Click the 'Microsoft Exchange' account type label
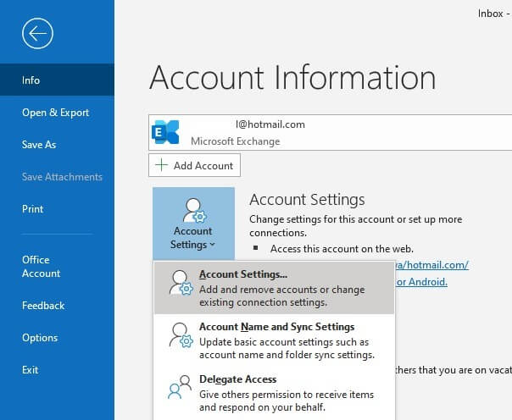512x420 pixels. 236,141
